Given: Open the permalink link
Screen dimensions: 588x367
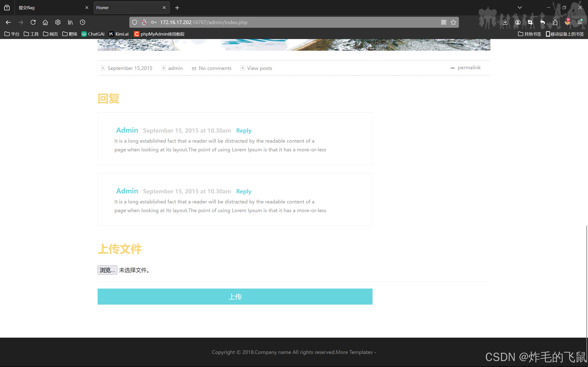Looking at the screenshot, I should [469, 67].
